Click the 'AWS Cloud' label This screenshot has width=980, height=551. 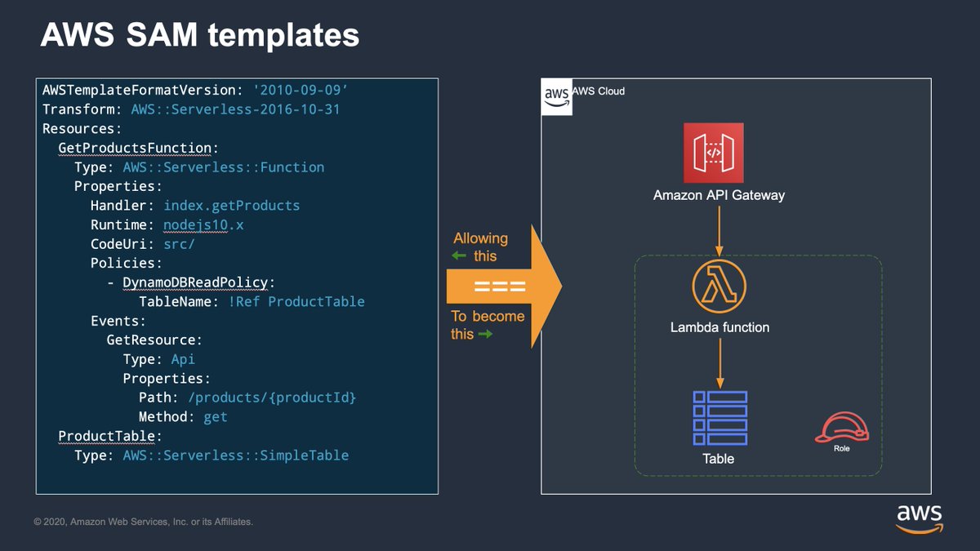(x=599, y=91)
